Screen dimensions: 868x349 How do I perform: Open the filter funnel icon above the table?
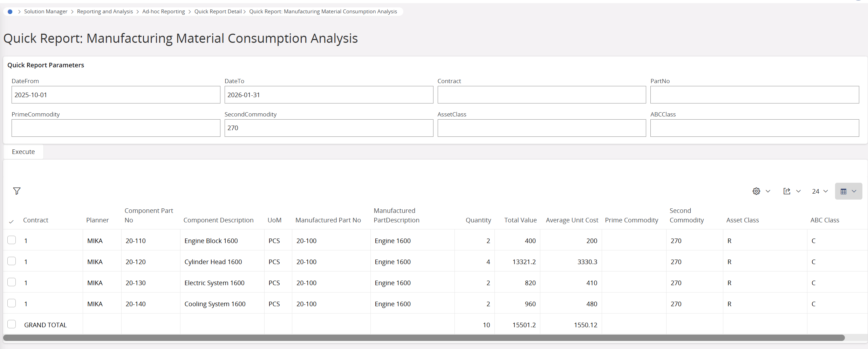[x=17, y=191]
